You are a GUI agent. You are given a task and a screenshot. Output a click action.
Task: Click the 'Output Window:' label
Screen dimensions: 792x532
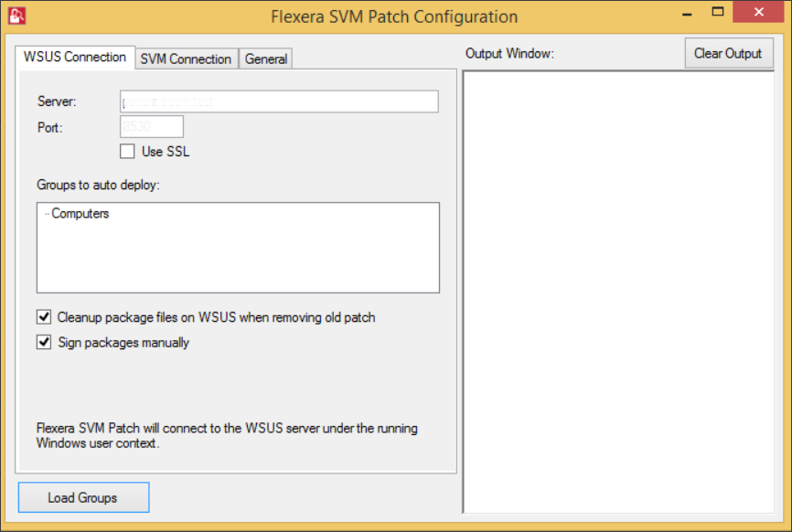coord(509,54)
